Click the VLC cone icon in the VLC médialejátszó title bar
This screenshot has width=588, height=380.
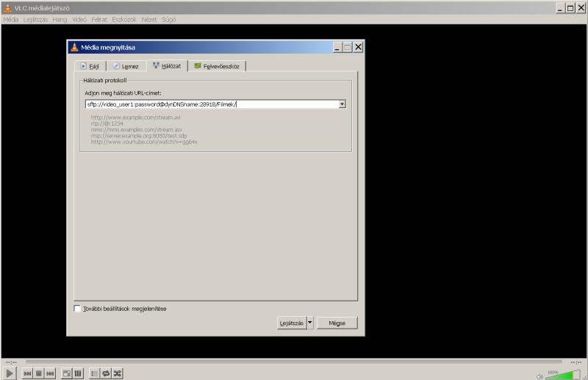tap(7, 8)
